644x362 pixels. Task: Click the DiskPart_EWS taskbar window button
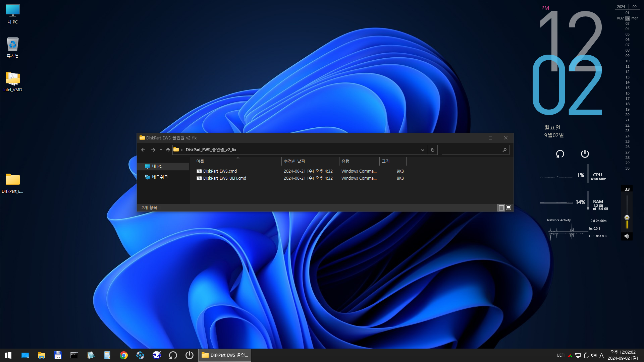click(x=225, y=355)
